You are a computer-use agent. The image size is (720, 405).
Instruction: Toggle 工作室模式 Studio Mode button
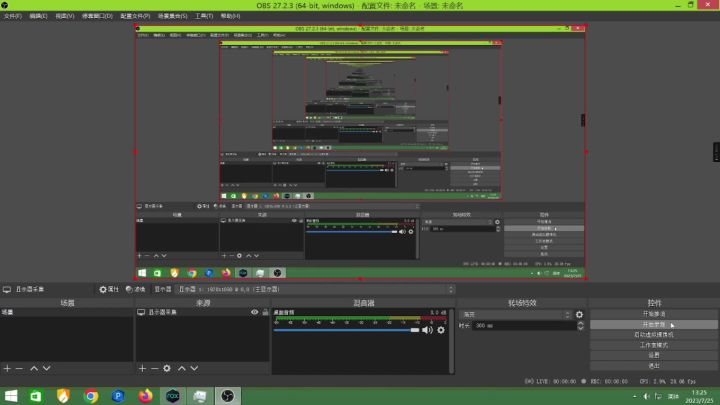click(654, 345)
